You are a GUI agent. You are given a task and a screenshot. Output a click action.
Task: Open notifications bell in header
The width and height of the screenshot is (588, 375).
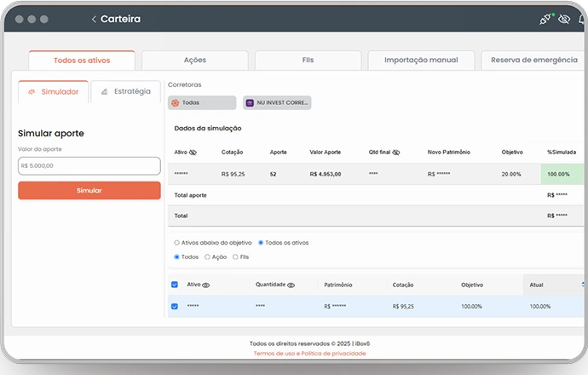coord(584,19)
